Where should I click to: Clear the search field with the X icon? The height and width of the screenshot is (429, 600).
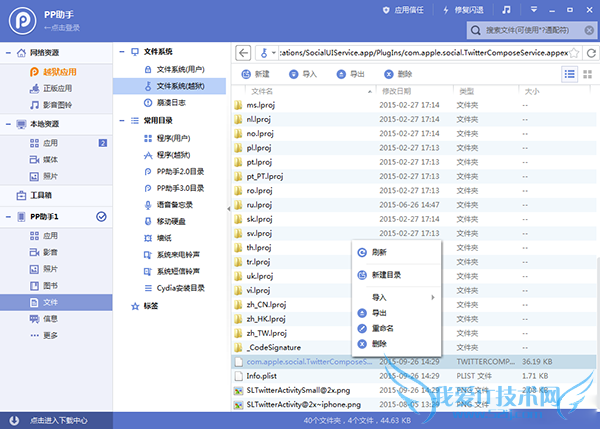[x=589, y=30]
